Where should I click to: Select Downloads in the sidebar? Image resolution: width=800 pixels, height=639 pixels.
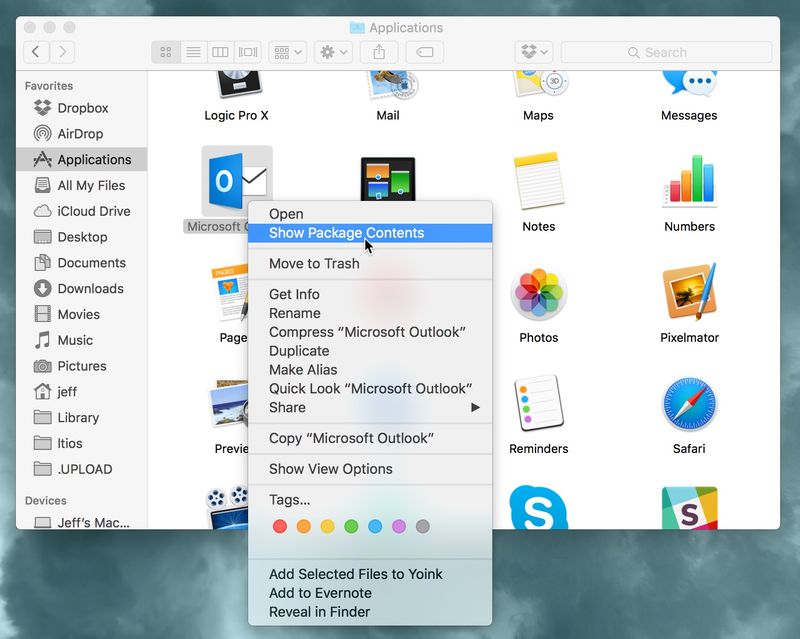[82, 288]
